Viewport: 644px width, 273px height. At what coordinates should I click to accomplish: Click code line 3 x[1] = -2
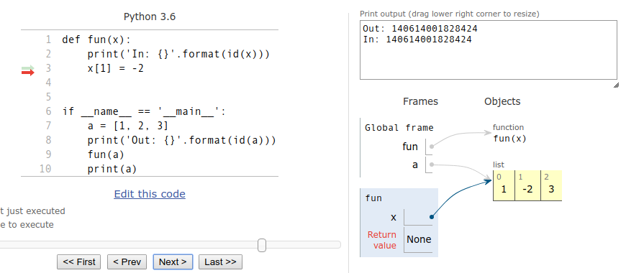click(115, 68)
